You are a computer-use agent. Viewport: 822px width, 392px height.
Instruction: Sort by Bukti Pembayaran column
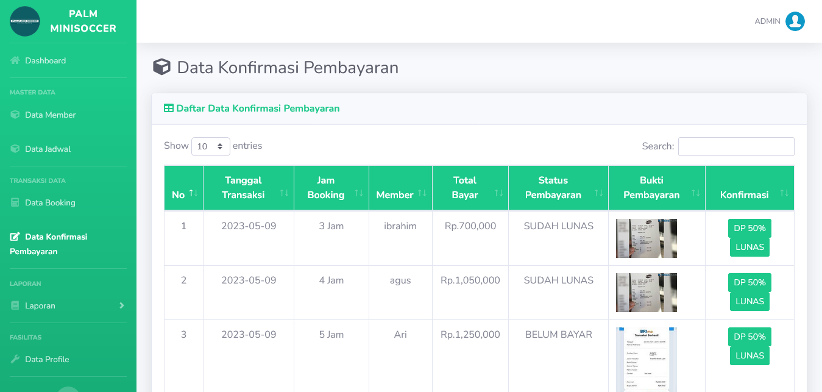[657, 188]
